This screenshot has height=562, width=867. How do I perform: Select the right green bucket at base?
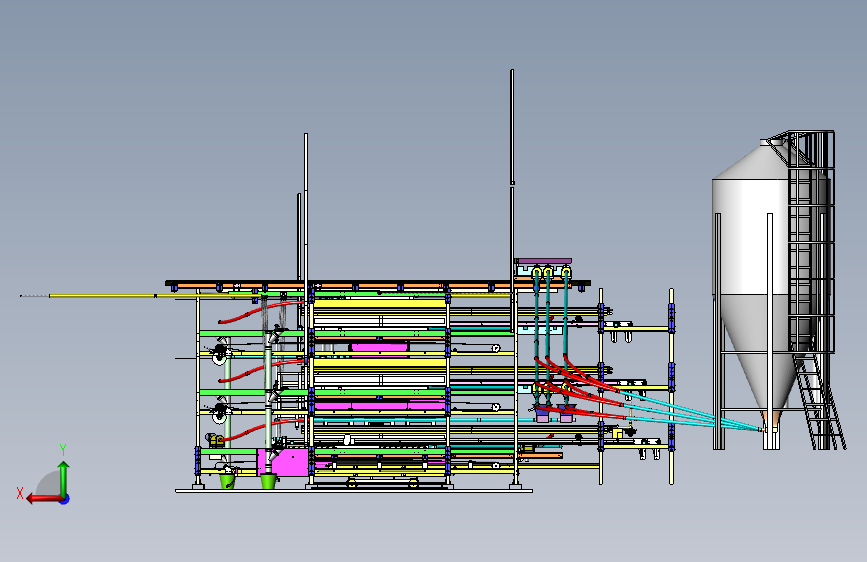tap(268, 481)
